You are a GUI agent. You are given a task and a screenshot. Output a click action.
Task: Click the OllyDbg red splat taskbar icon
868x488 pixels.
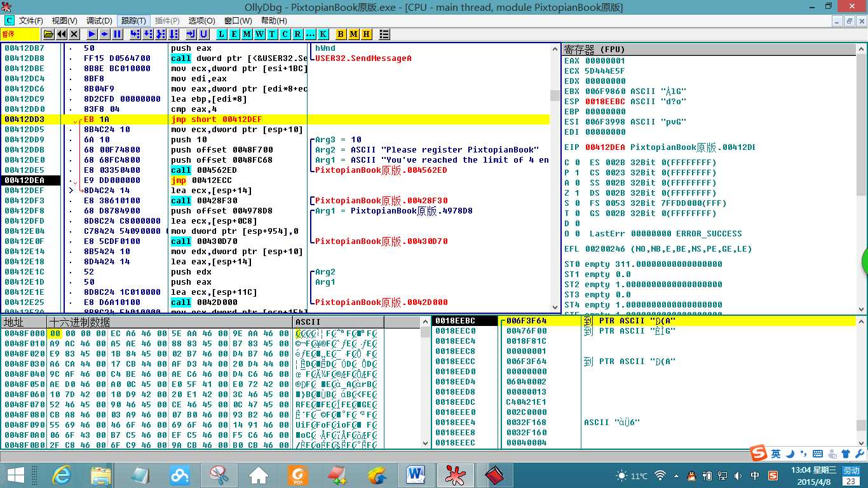pos(456,475)
